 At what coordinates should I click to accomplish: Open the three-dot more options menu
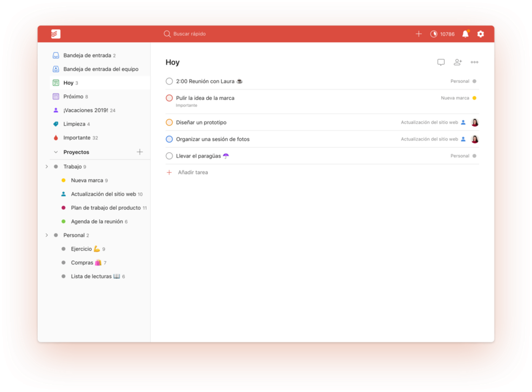coord(474,62)
